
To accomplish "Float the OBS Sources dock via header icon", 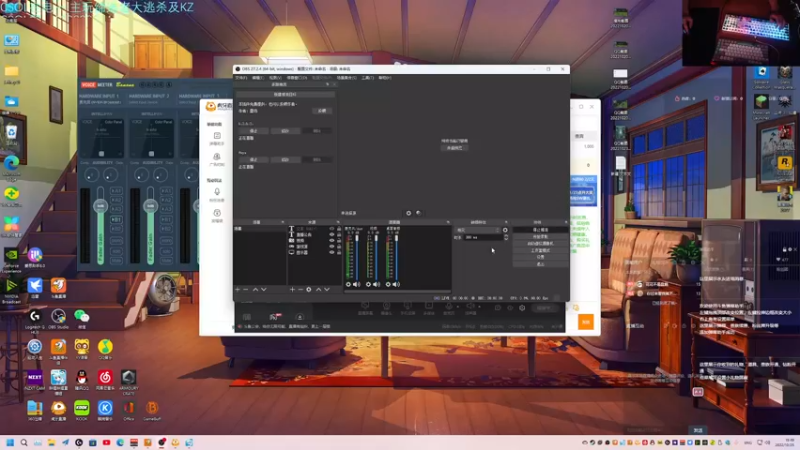I will point(338,222).
